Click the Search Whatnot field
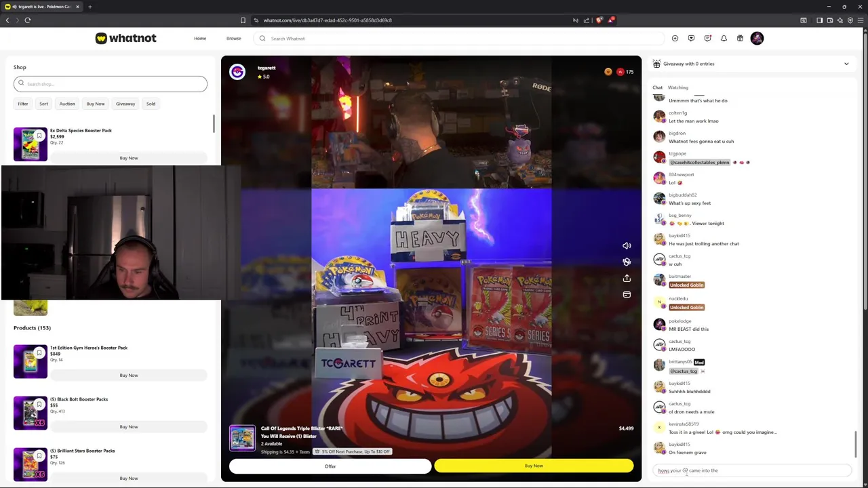Viewport: 868px width, 488px height. pyautogui.click(x=458, y=39)
